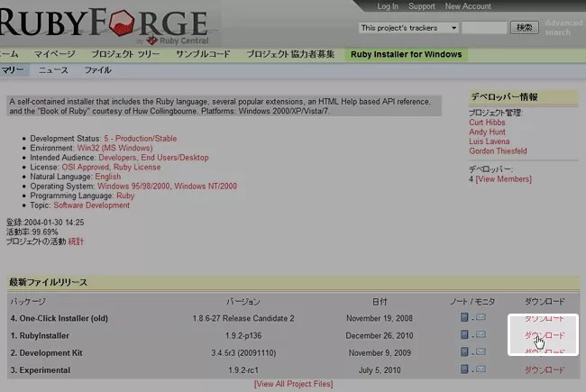Select Ruby Installer for Windows tab
This screenshot has height=392, width=586.
407,55
